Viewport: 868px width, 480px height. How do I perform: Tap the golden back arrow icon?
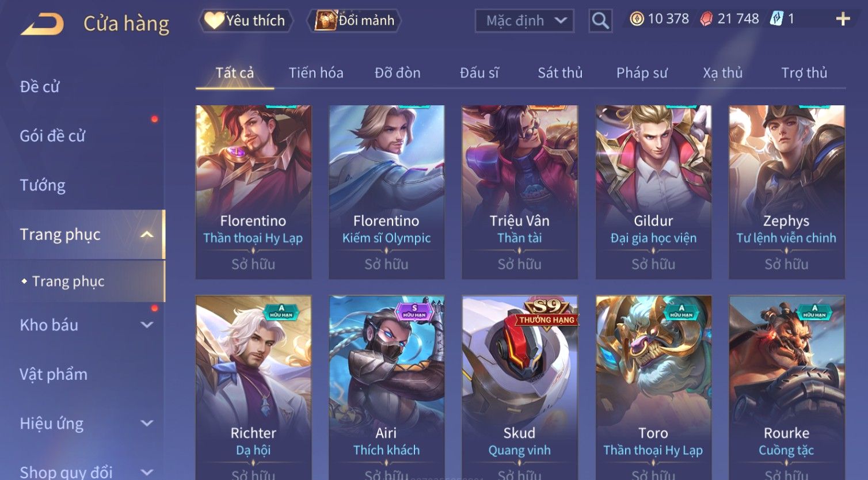(42, 25)
